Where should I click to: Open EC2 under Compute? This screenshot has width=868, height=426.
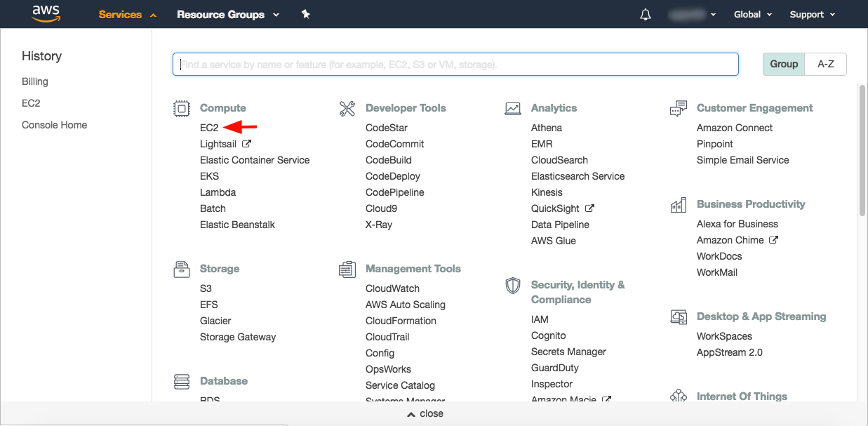point(209,128)
